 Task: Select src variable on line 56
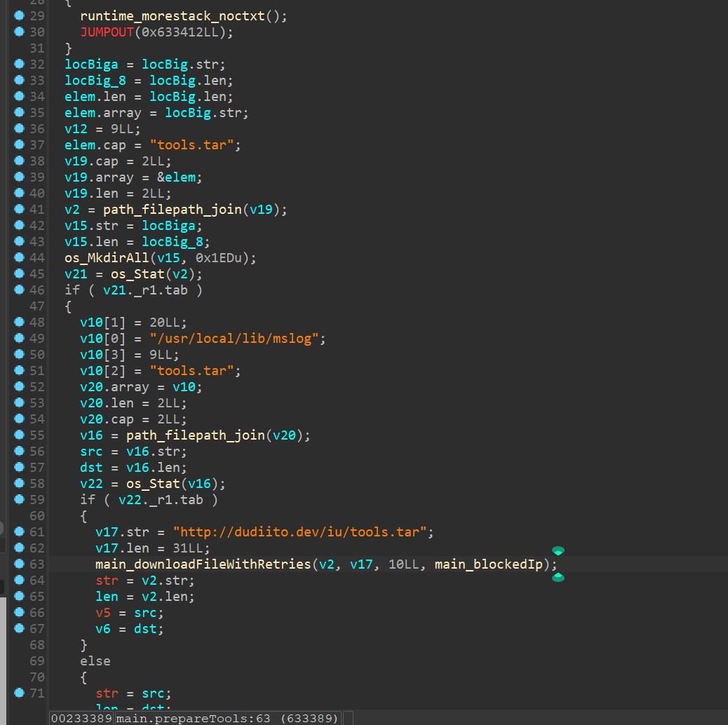click(91, 452)
